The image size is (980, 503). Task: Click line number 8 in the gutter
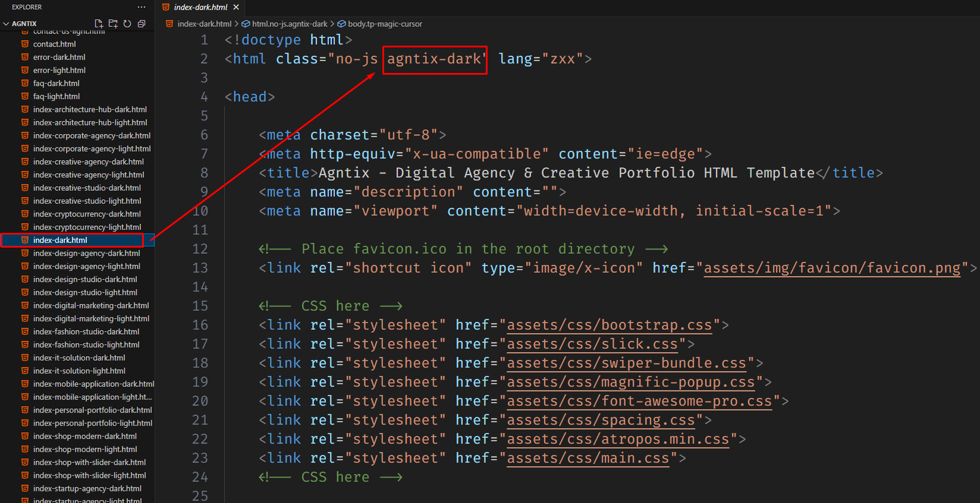(204, 173)
